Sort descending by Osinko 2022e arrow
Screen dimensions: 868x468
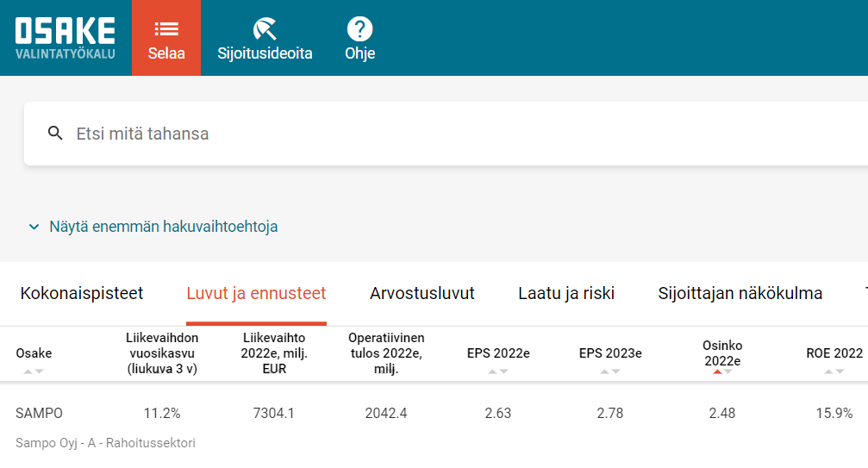(x=728, y=371)
